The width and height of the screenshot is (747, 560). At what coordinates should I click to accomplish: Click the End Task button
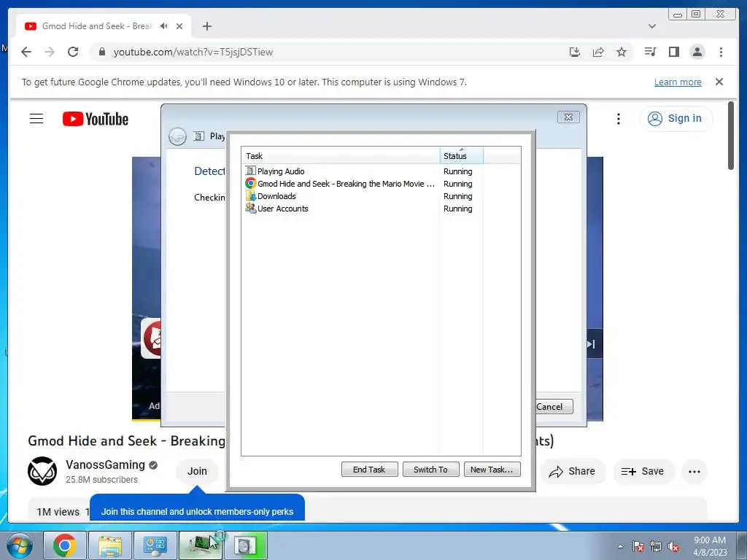369,470
